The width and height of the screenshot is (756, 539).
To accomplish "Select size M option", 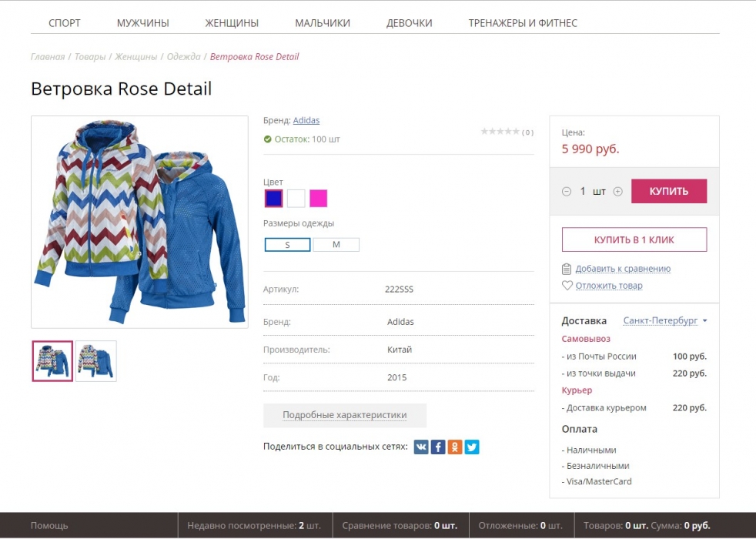I will pos(336,245).
